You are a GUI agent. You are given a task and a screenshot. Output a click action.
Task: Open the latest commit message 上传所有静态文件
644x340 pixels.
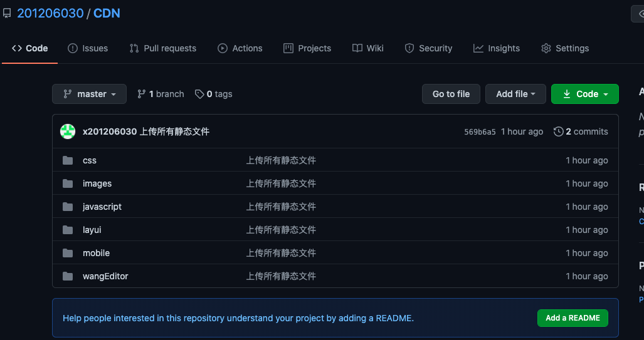[x=174, y=131]
